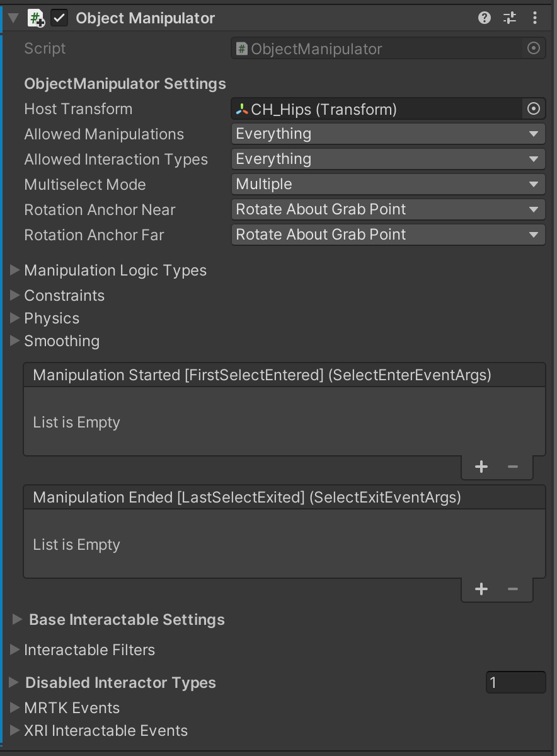
Task: Expand the Base Interactable Settings section
Action: pyautogui.click(x=17, y=620)
